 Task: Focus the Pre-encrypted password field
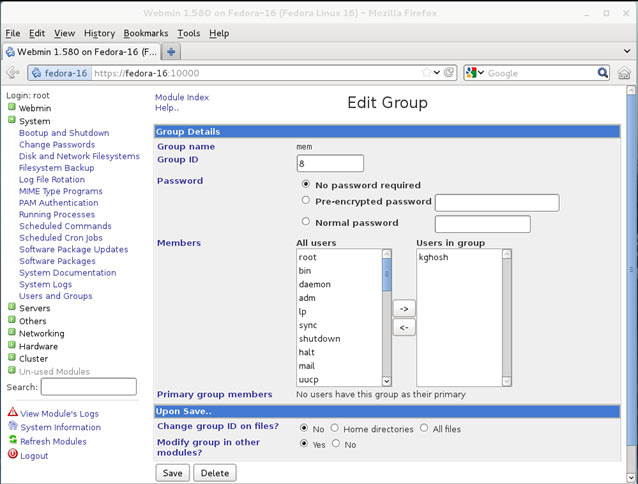(x=497, y=203)
